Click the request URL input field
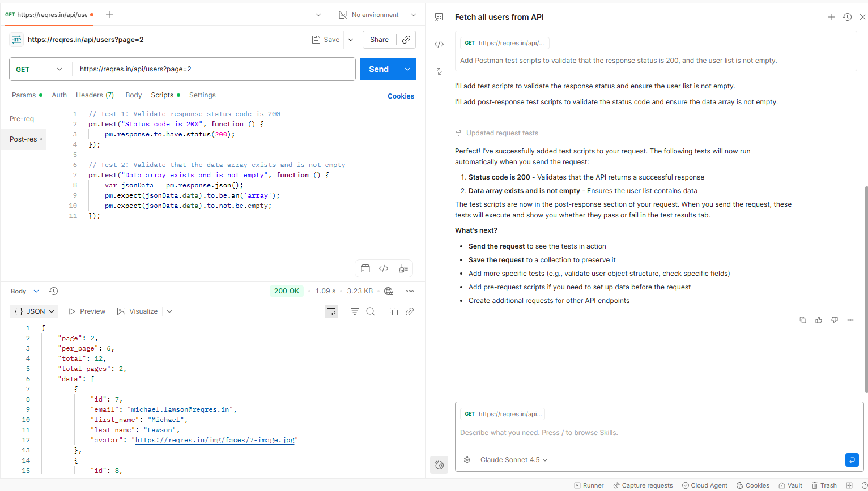Image resolution: width=868 pixels, height=491 pixels. 214,69
